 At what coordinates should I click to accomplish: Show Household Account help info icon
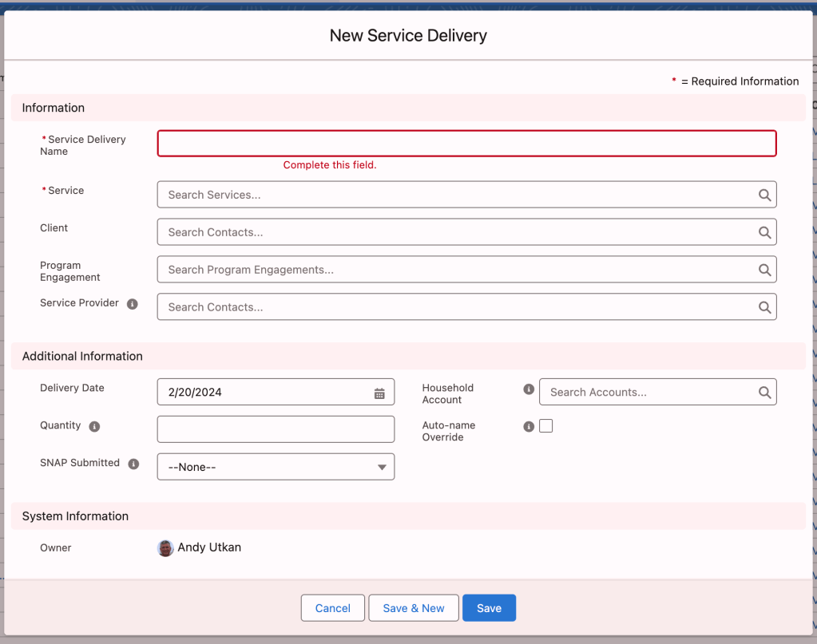tap(529, 389)
